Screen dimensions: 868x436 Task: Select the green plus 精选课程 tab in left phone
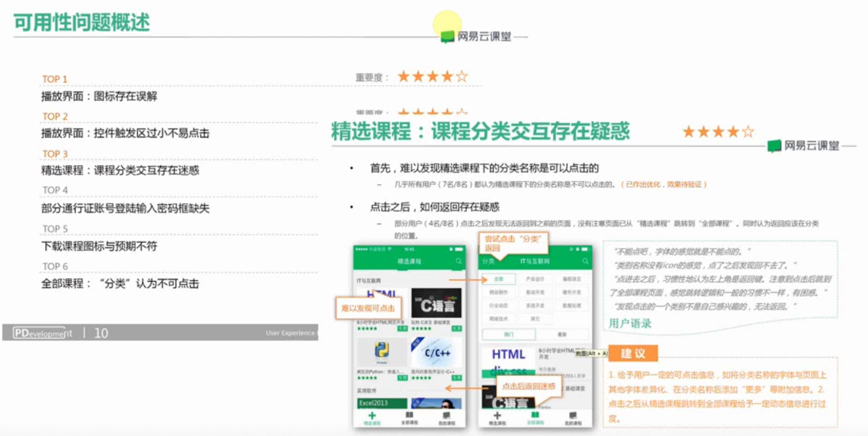pyautogui.click(x=372, y=418)
